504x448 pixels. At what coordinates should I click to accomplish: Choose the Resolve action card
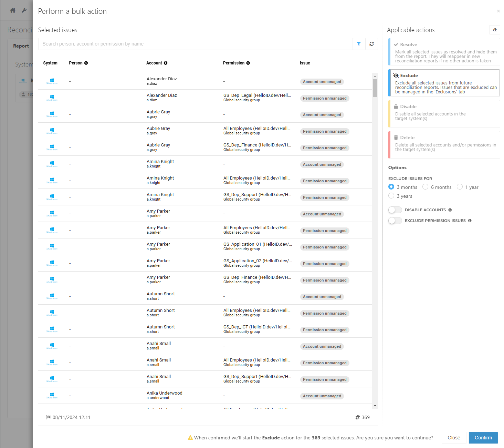point(444,52)
